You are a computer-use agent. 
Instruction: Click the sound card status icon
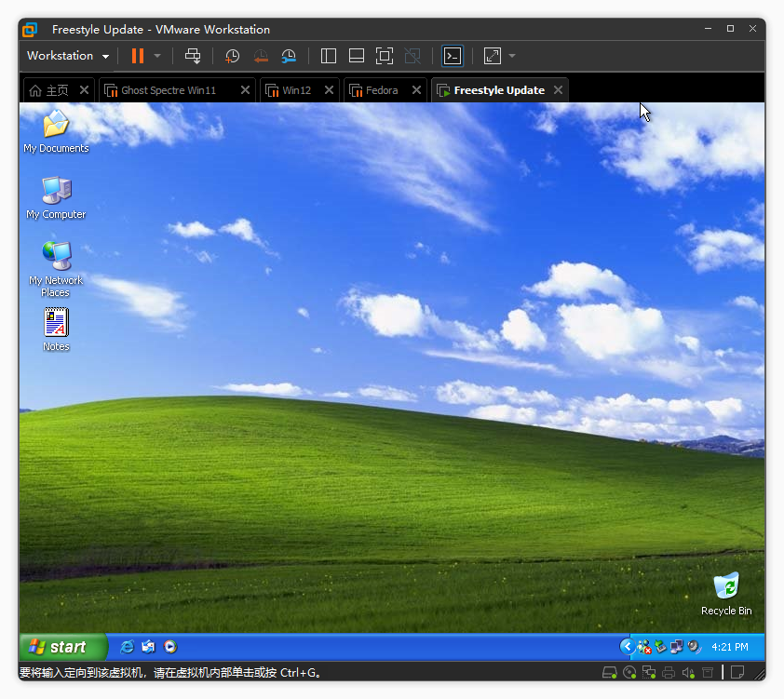(x=688, y=672)
